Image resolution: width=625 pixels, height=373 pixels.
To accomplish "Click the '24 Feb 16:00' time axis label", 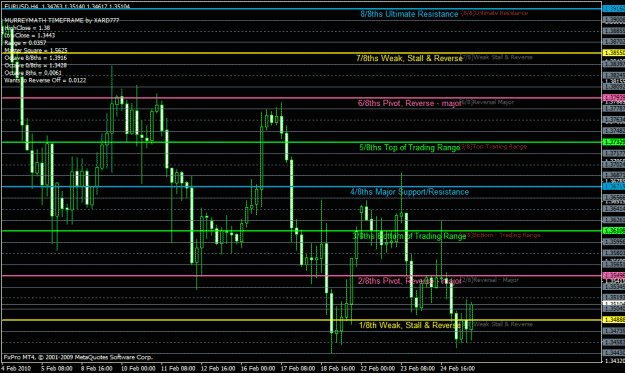I will point(458,368).
